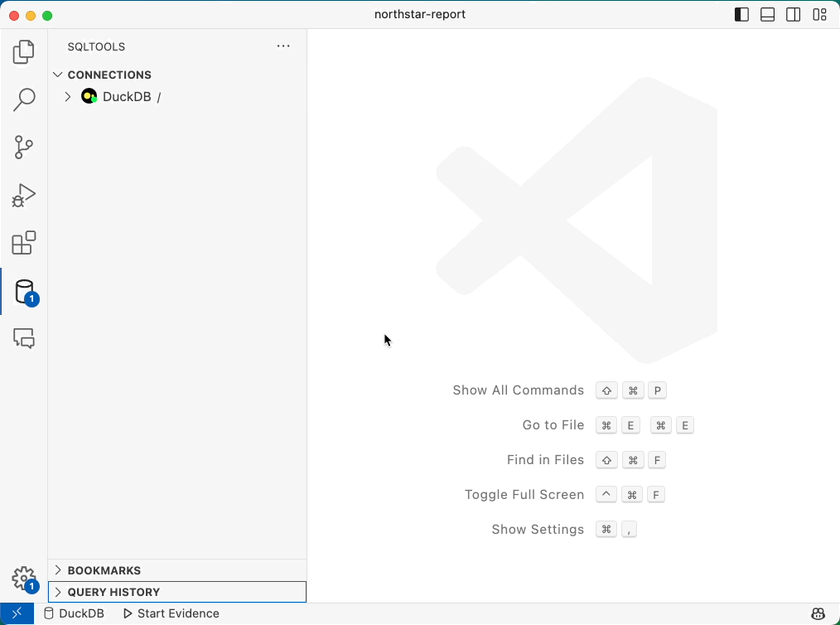The width and height of the screenshot is (840, 625).
Task: Collapse the Connections section
Action: coord(58,75)
